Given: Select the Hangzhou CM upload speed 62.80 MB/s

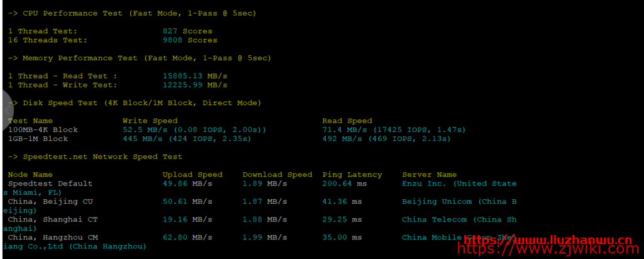Looking at the screenshot, I should click(187, 238).
